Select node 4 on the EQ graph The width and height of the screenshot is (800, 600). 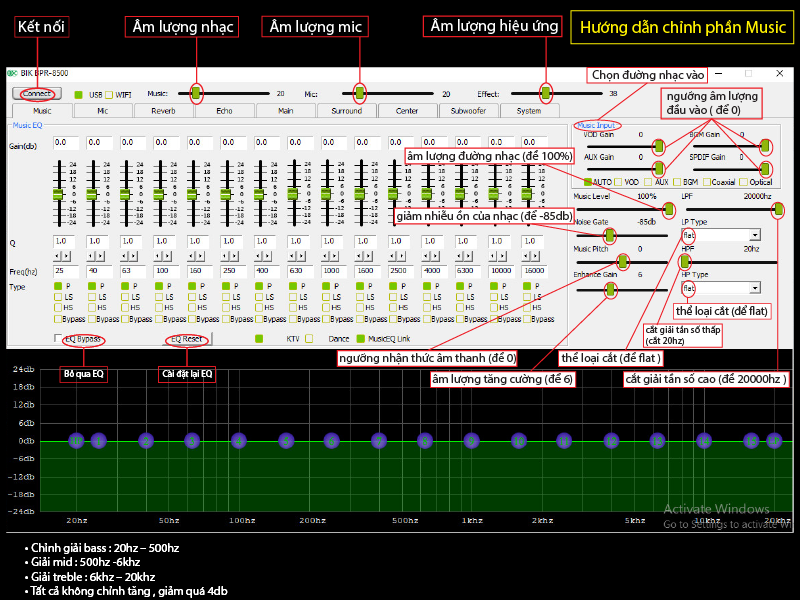point(238,441)
